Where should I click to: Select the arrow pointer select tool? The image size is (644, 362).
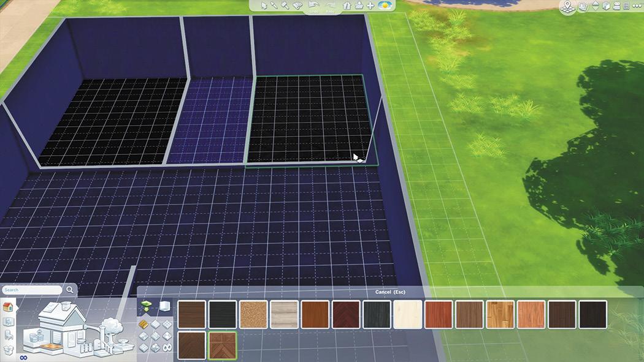[264, 6]
